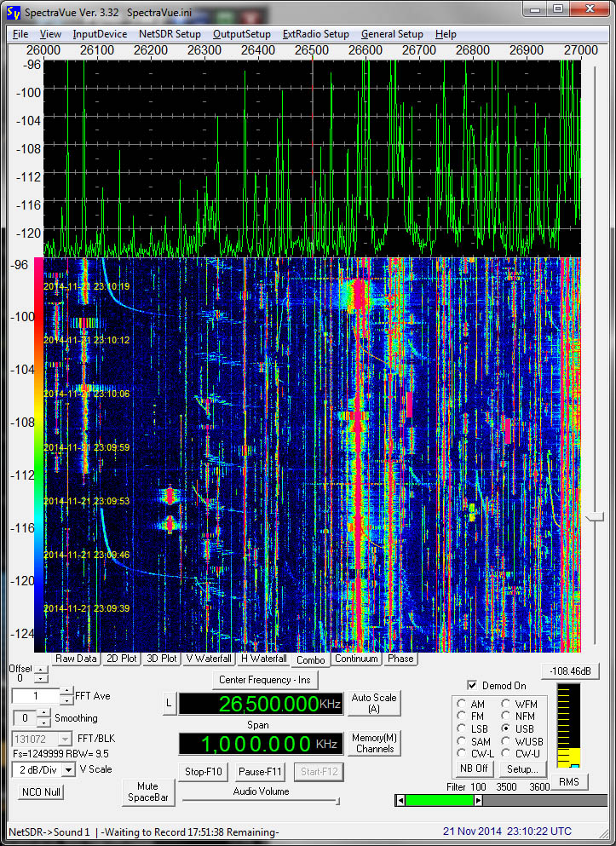Click the 1,000.000 KHz span display
The width and height of the screenshot is (616, 846).
(261, 744)
